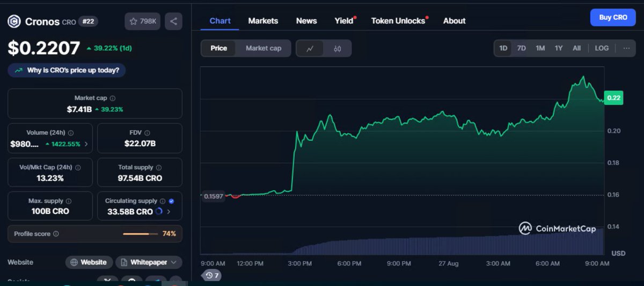This screenshot has height=286, width=644.
Task: Click the $22.07B FDV value
Action: (x=139, y=144)
